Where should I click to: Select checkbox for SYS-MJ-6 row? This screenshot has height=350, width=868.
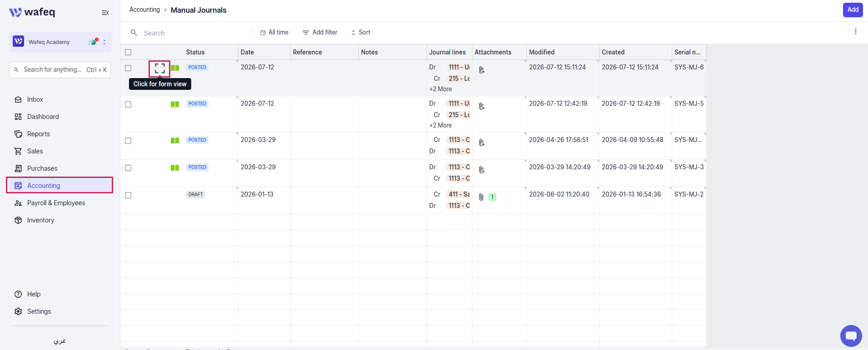click(128, 68)
